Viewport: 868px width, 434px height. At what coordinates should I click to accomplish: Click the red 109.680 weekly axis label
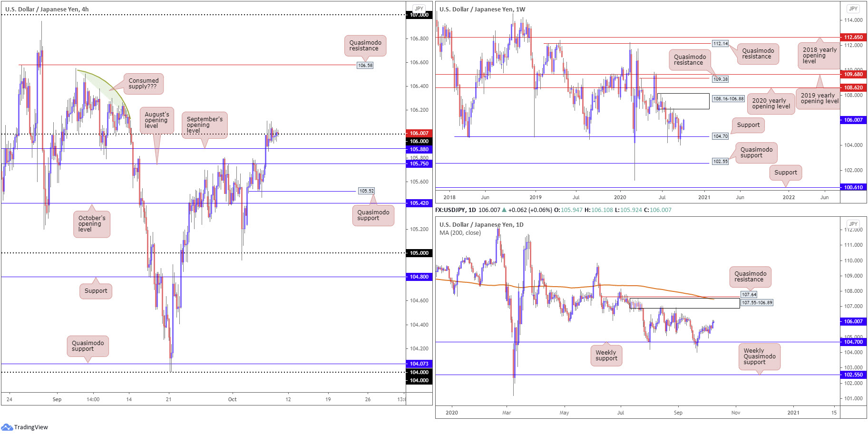coord(853,74)
